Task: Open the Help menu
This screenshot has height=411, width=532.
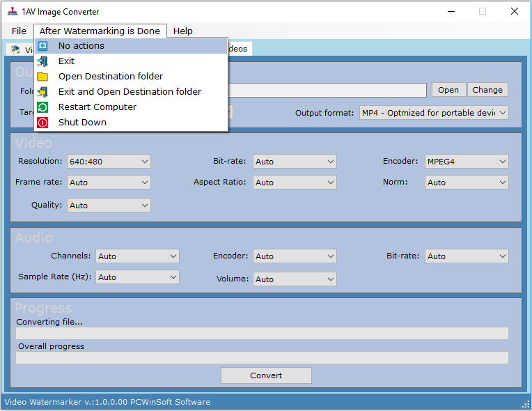Action: 182,31
